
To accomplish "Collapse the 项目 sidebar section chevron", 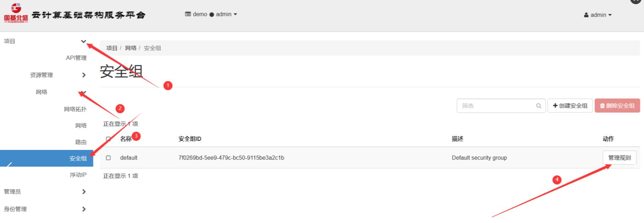I will pyautogui.click(x=83, y=42).
